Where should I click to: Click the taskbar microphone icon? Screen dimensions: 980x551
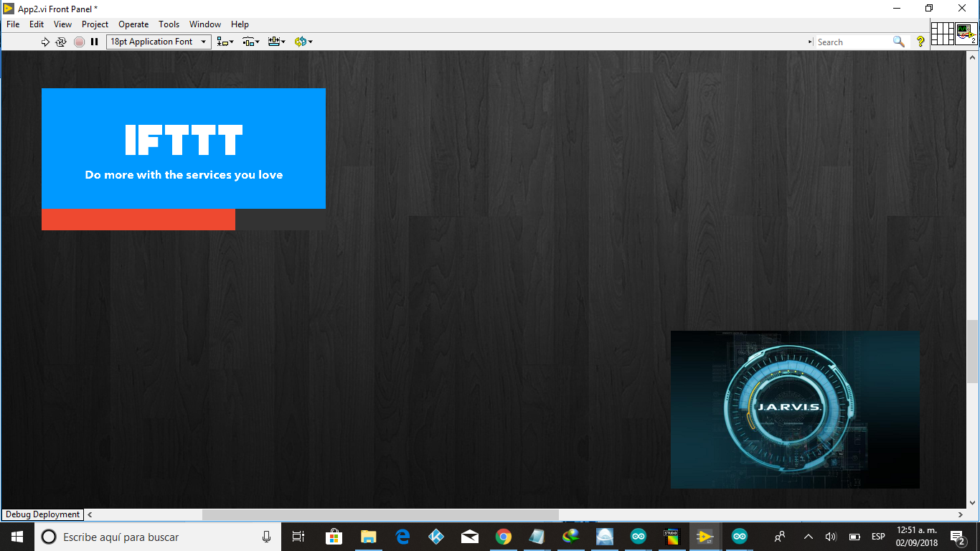(266, 537)
